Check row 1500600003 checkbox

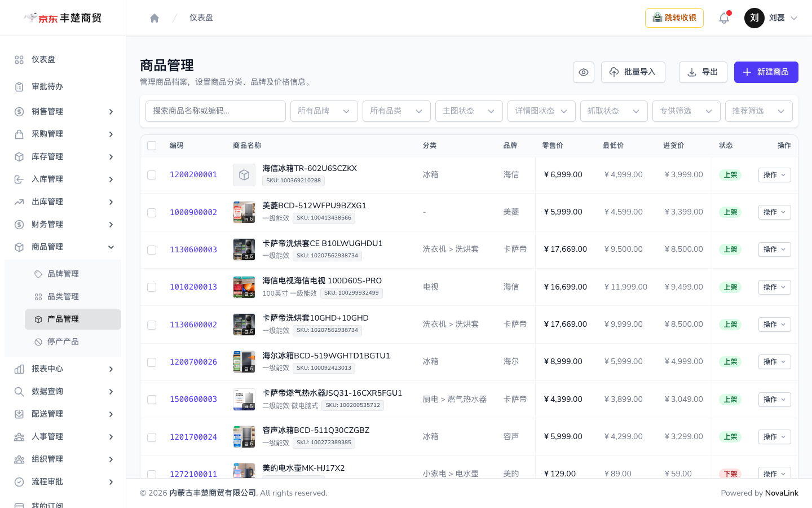coord(152,400)
